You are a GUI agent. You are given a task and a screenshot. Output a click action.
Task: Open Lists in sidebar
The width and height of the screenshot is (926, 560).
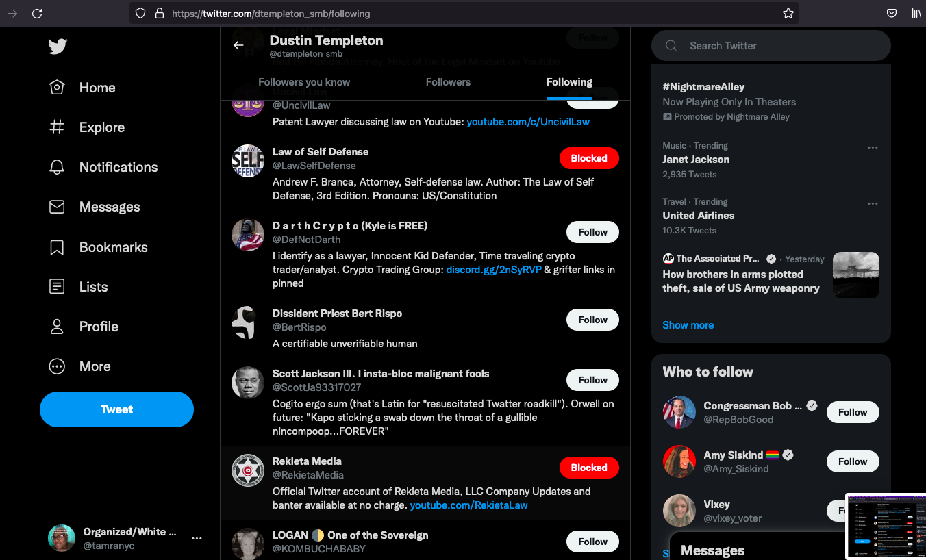tap(93, 287)
